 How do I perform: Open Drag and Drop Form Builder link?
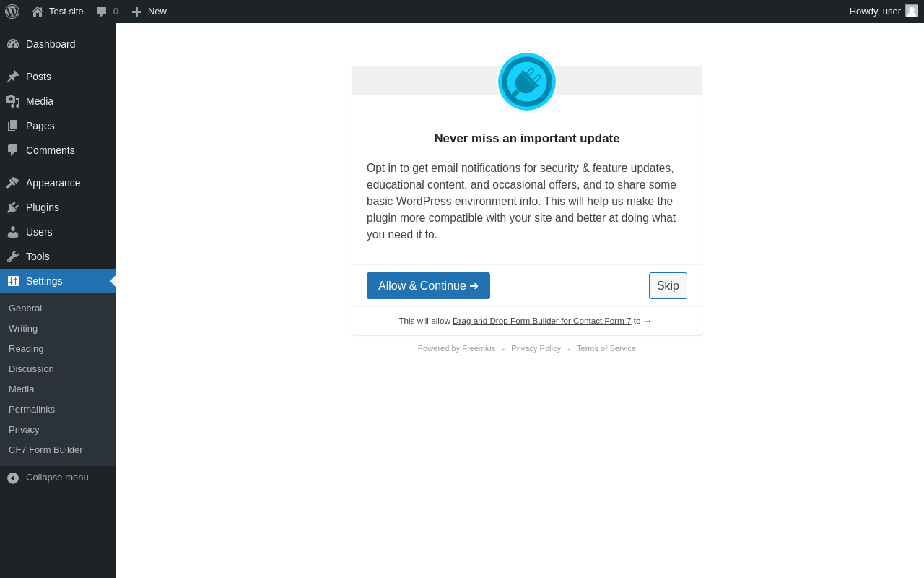point(541,321)
